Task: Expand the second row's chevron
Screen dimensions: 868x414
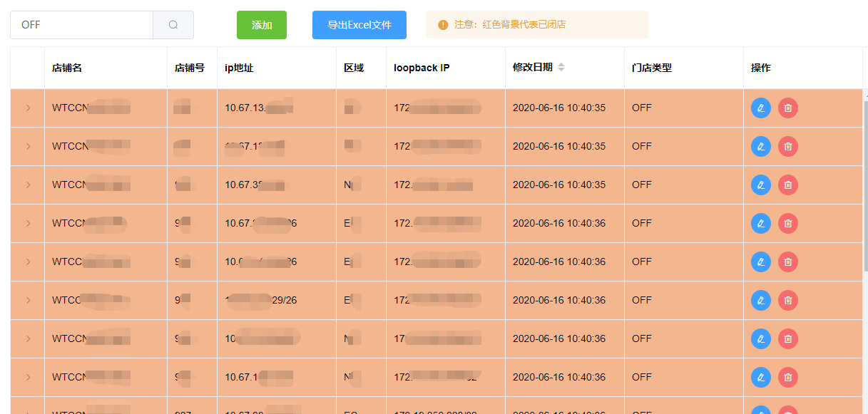Action: coord(27,146)
